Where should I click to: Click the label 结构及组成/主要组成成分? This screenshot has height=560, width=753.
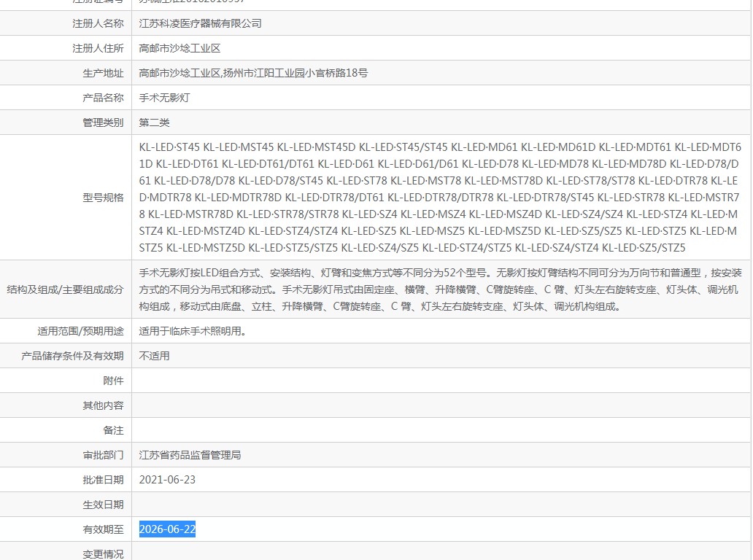[66, 289]
